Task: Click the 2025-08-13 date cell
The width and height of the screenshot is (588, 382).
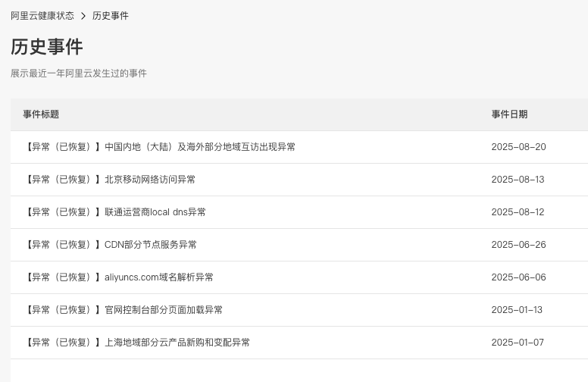Action: pyautogui.click(x=518, y=180)
